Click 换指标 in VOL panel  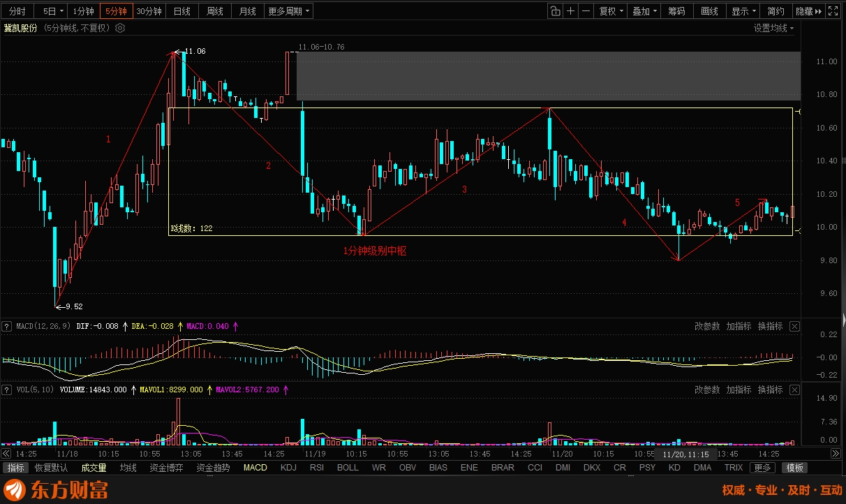[770, 390]
